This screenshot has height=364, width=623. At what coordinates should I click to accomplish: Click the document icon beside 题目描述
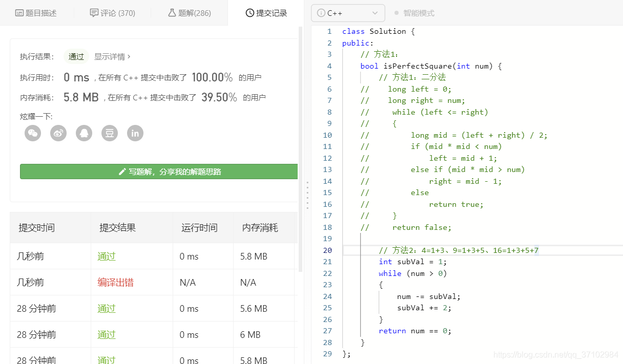(19, 12)
